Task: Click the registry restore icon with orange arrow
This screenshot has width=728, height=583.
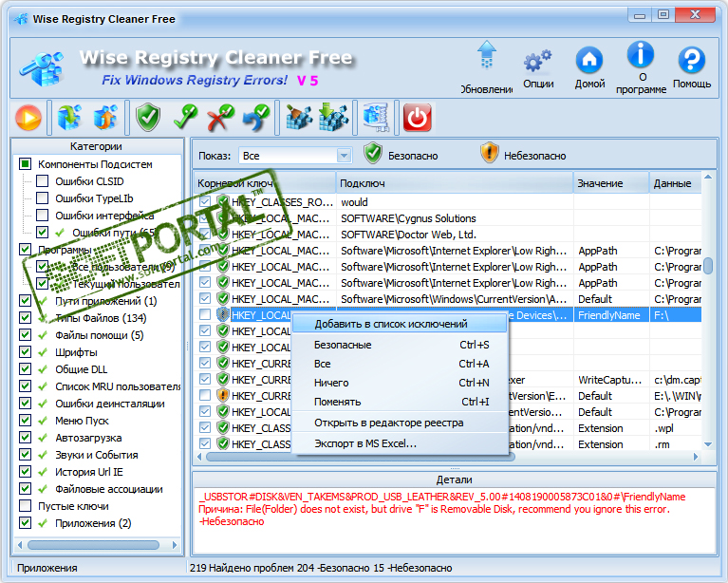Action: (105, 117)
